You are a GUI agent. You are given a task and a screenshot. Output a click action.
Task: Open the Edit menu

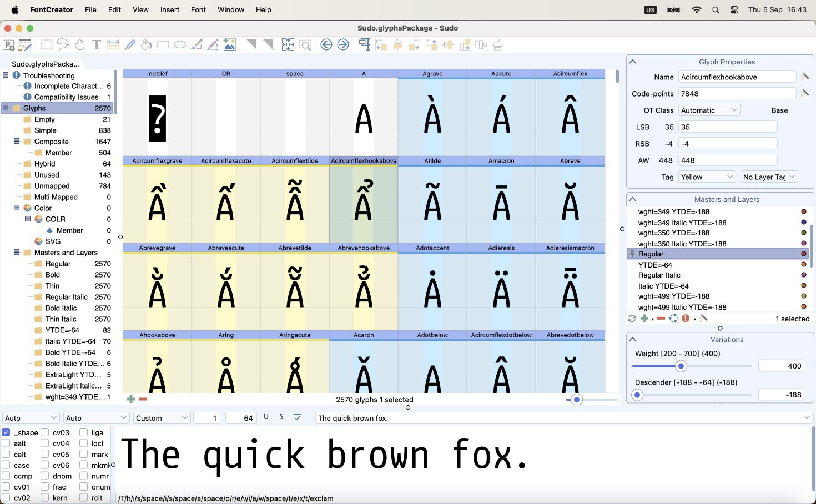114,9
